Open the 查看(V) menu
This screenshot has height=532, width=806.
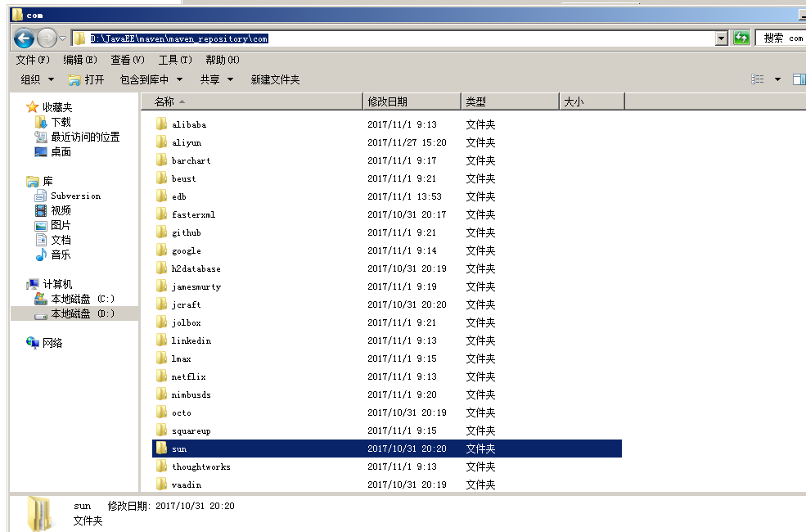pos(128,60)
